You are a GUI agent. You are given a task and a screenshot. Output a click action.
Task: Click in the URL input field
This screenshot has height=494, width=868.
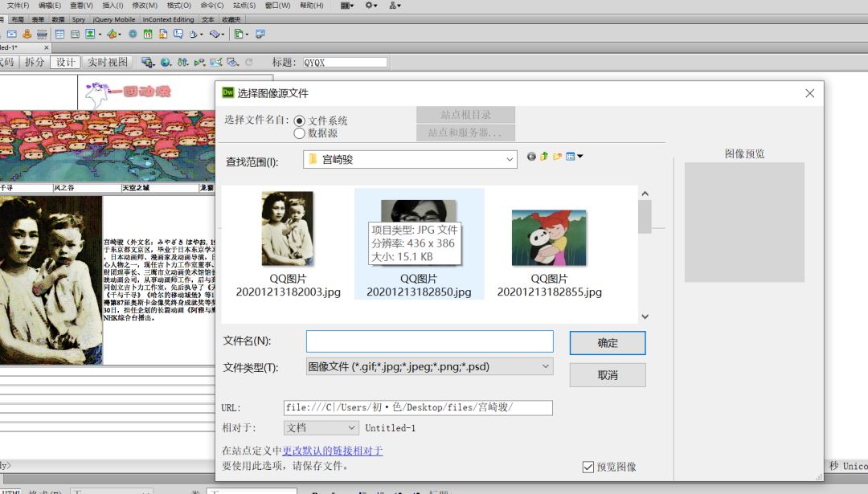[418, 408]
